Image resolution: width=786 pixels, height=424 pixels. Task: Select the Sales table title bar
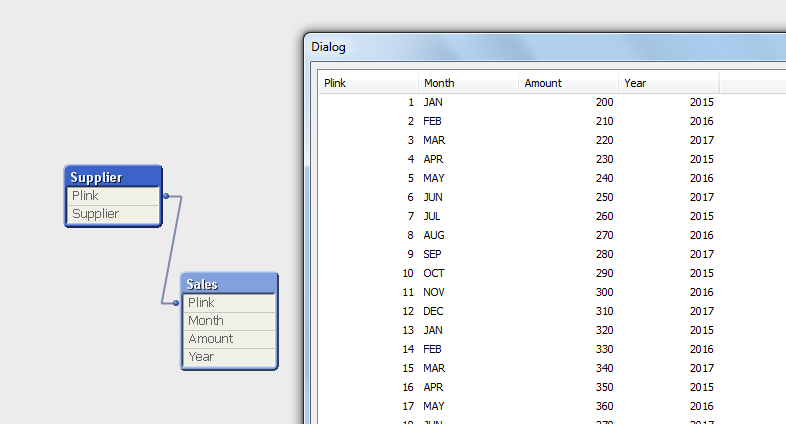click(229, 284)
